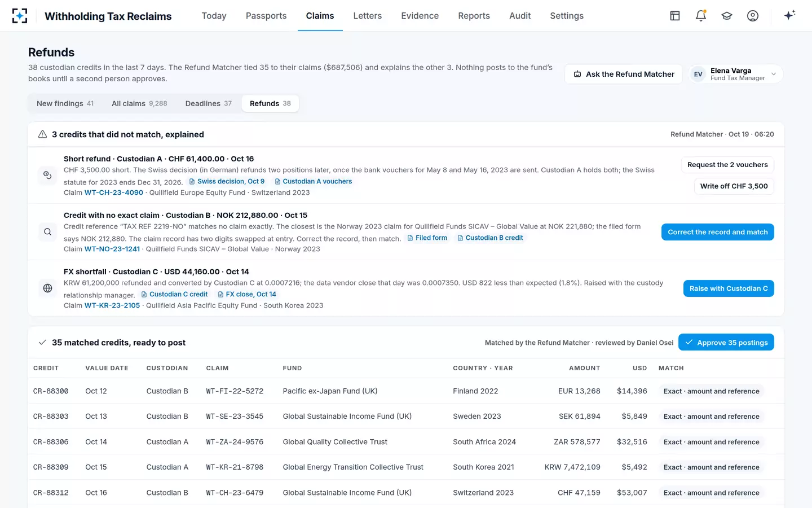Open the Custodian B credit document

point(490,238)
